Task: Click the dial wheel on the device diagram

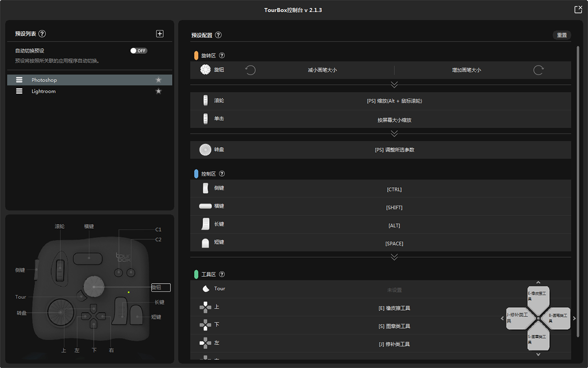Action: tap(61, 312)
